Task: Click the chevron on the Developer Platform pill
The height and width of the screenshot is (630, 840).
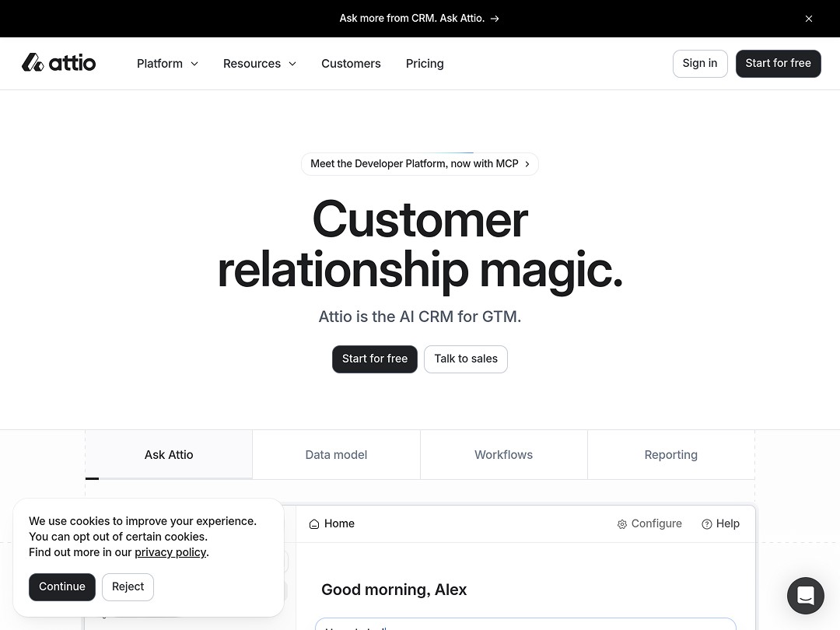Action: click(x=527, y=163)
